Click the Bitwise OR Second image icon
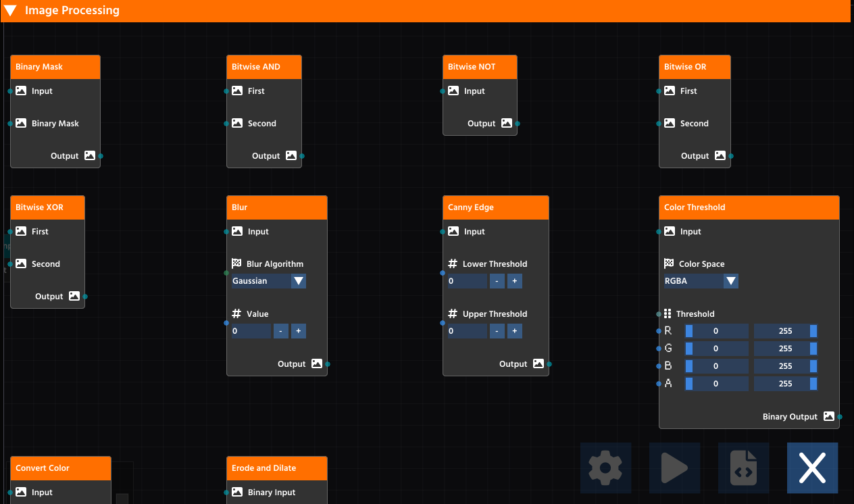Viewport: 854px width, 504px height. click(x=670, y=123)
